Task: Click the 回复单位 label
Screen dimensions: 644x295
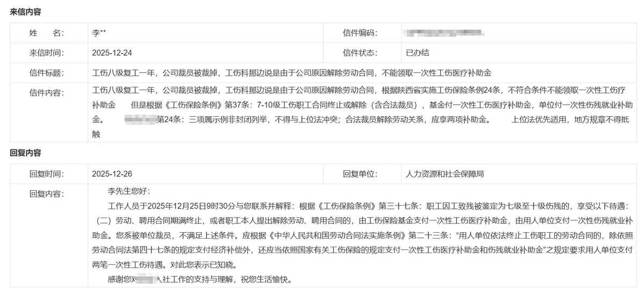Action: pos(360,174)
